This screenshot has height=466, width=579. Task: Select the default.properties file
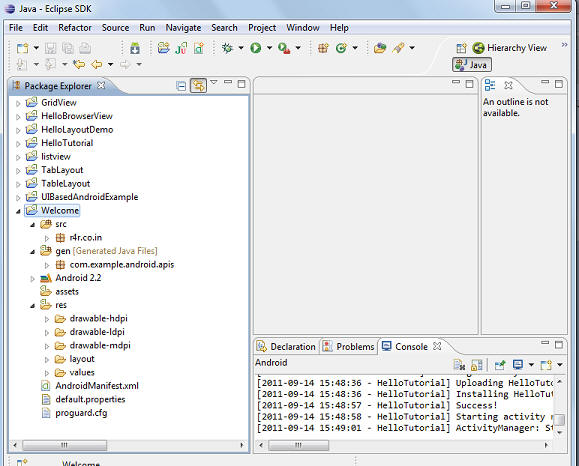point(90,400)
